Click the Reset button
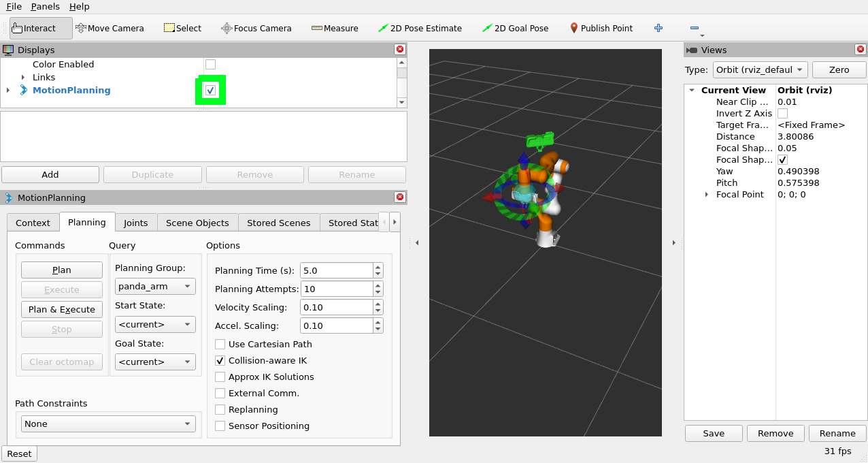This screenshot has height=463, width=868. pos(20,453)
